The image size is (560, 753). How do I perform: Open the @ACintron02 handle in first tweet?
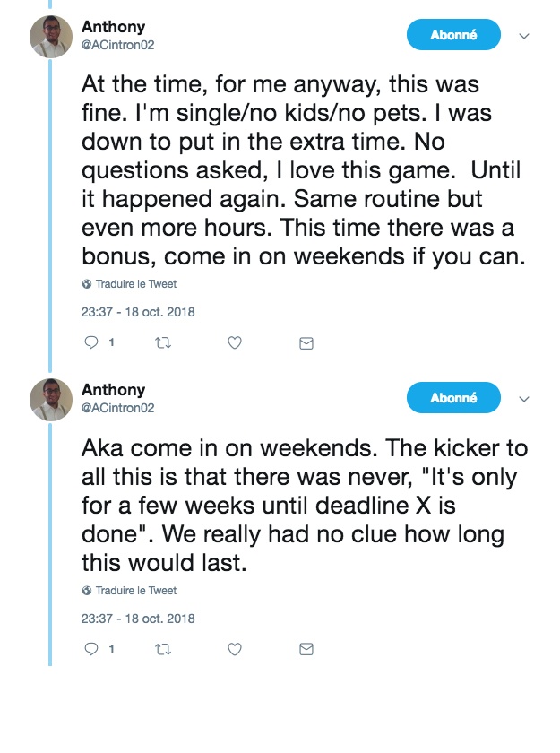coord(118,45)
